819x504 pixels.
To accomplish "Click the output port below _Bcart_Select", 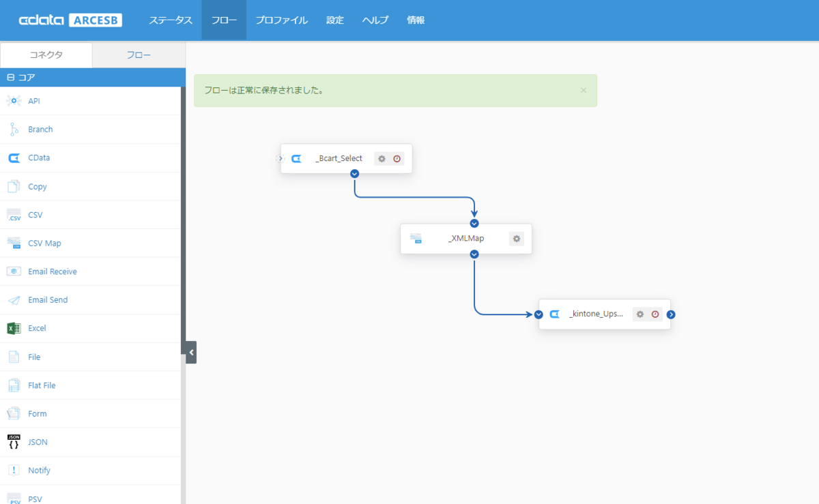I will pyautogui.click(x=354, y=174).
